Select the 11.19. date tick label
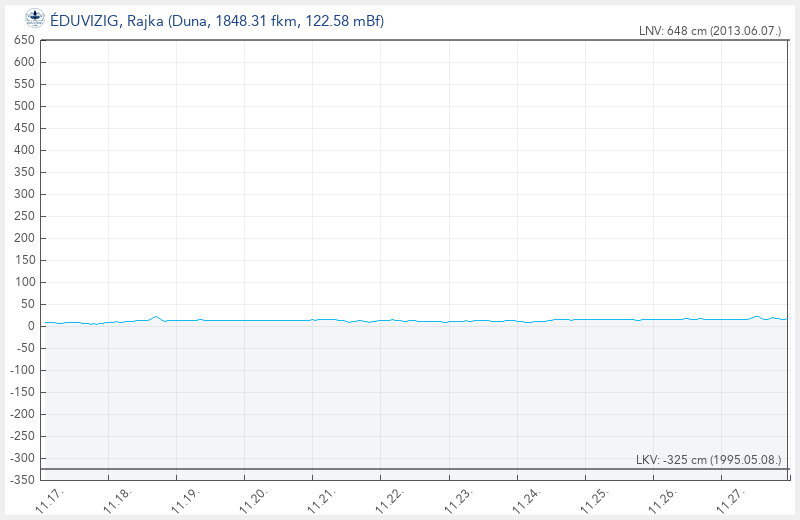 tap(186, 500)
